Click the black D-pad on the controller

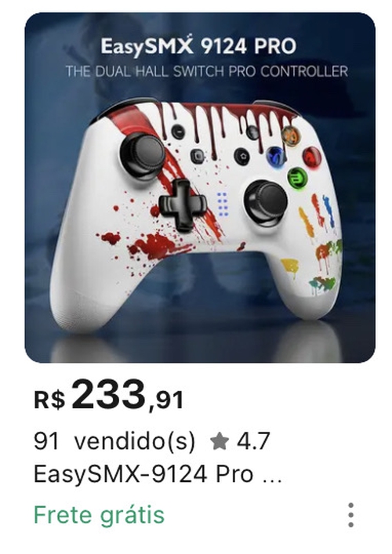point(183,205)
